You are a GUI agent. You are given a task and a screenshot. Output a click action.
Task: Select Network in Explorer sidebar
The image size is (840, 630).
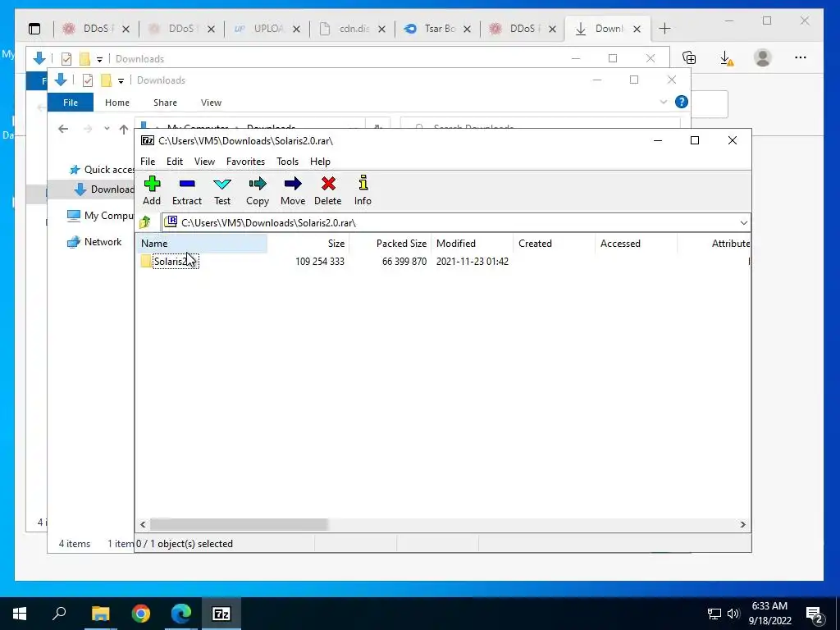pyautogui.click(x=94, y=242)
